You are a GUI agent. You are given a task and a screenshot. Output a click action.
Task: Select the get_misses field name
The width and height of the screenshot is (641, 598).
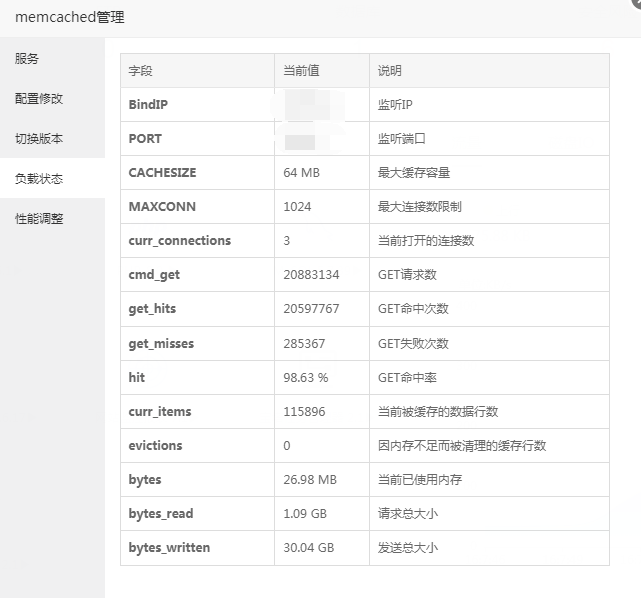click(161, 344)
